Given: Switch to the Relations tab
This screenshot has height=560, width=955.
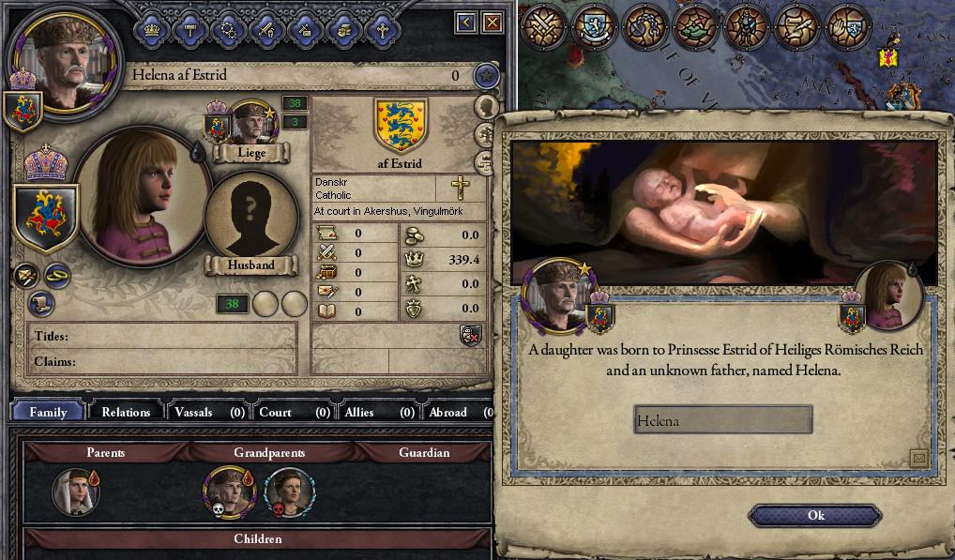Looking at the screenshot, I should pyautogui.click(x=126, y=412).
